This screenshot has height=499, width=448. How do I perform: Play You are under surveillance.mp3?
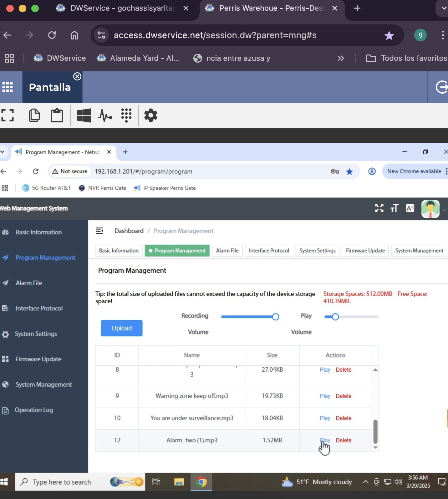pos(325,418)
